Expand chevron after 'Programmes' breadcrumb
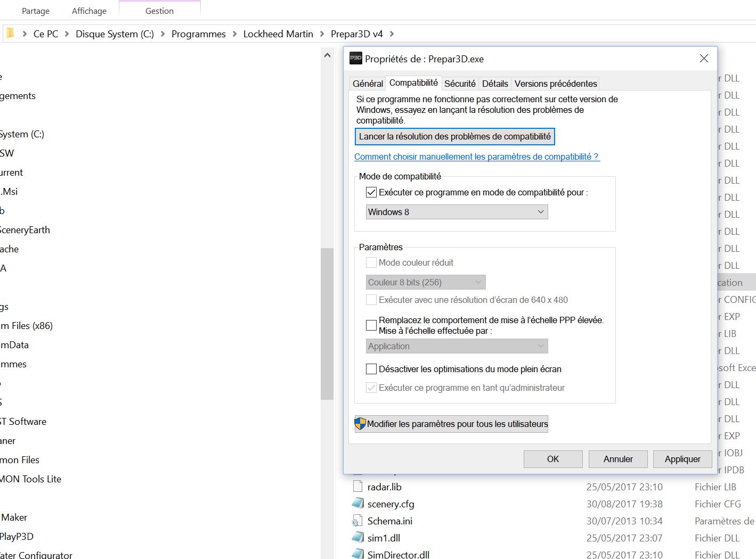Image resolution: width=756 pixels, height=559 pixels. coord(234,34)
